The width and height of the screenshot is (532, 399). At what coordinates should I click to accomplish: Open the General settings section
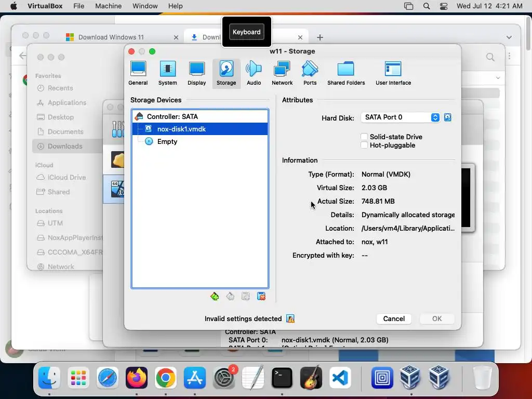coord(138,73)
